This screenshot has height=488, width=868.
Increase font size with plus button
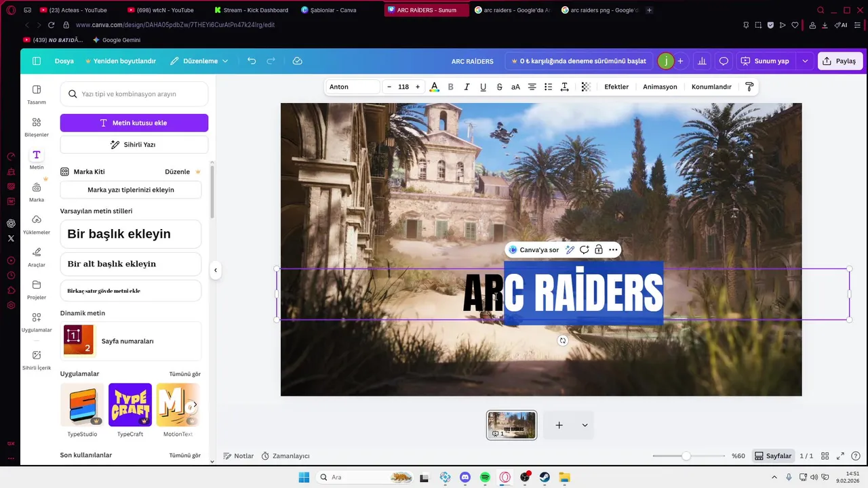point(418,87)
